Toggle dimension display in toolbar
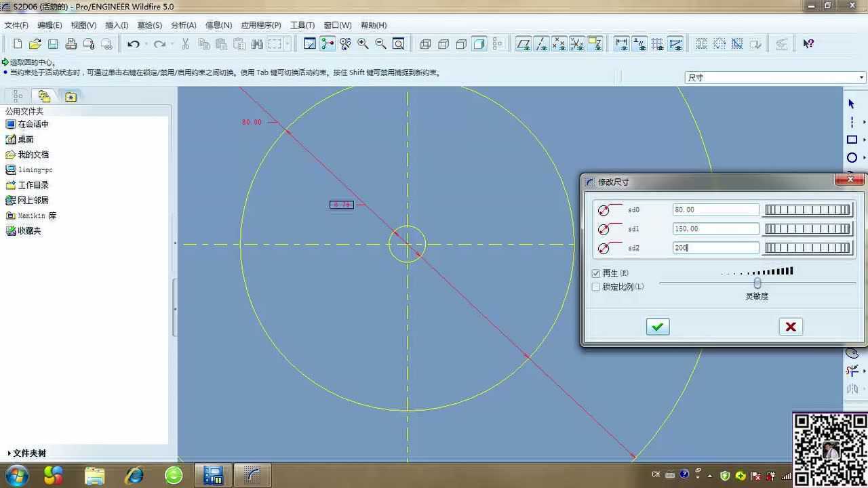 (x=621, y=44)
